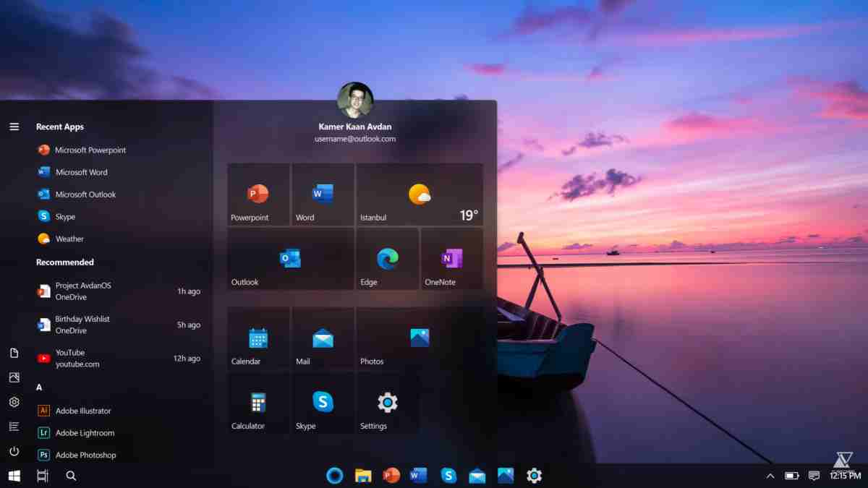Expand the start menu via the hamburger icon

(x=14, y=126)
